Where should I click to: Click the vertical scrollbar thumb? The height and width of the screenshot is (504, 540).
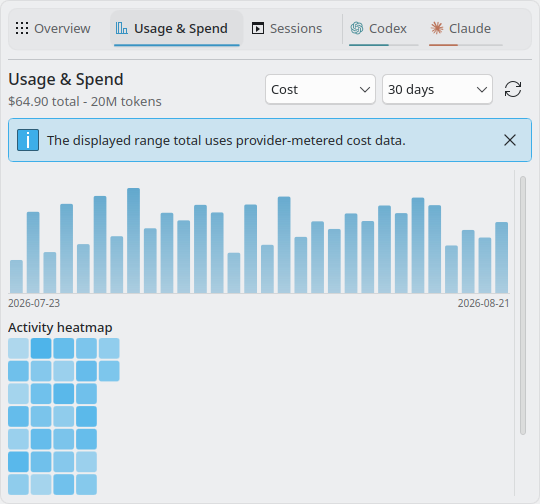523,305
